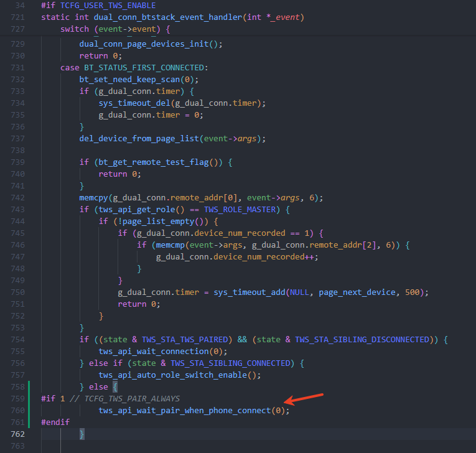Click page_list_empty function call
476x453 pixels.
tap(159, 222)
